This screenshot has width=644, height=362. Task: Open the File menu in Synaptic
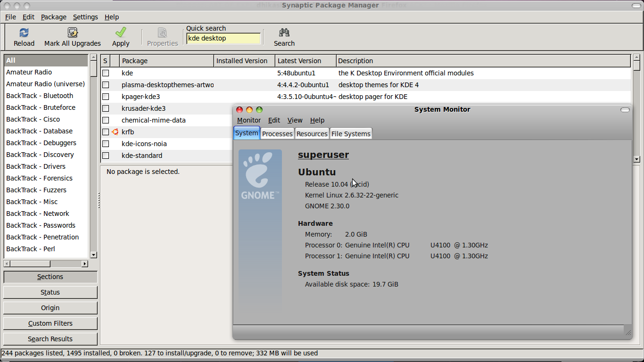[10, 17]
